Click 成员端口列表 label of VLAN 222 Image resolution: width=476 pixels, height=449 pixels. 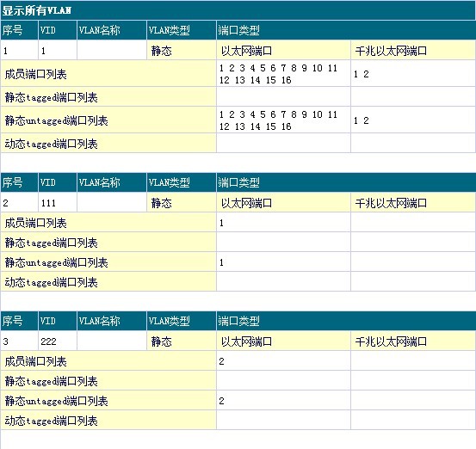point(35,361)
